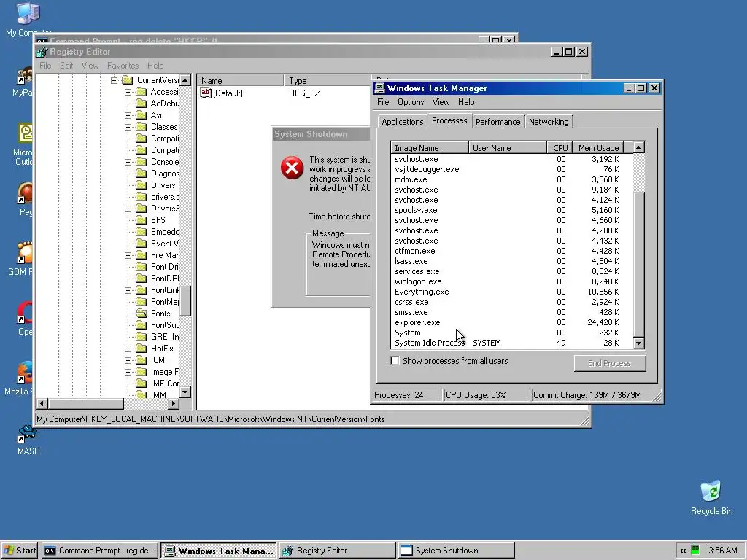Image resolution: width=747 pixels, height=560 pixels.
Task: Expand the FontLink registry key
Action: pyautogui.click(x=128, y=290)
